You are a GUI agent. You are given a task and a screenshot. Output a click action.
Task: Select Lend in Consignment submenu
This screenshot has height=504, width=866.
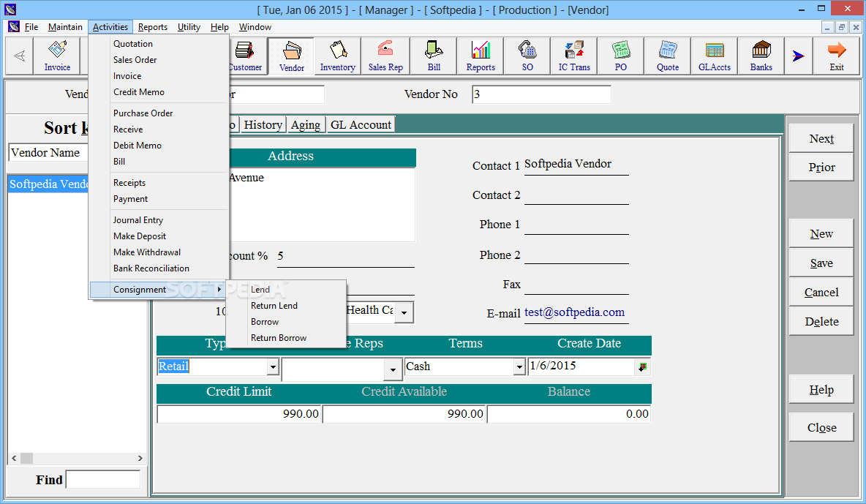click(x=286, y=289)
